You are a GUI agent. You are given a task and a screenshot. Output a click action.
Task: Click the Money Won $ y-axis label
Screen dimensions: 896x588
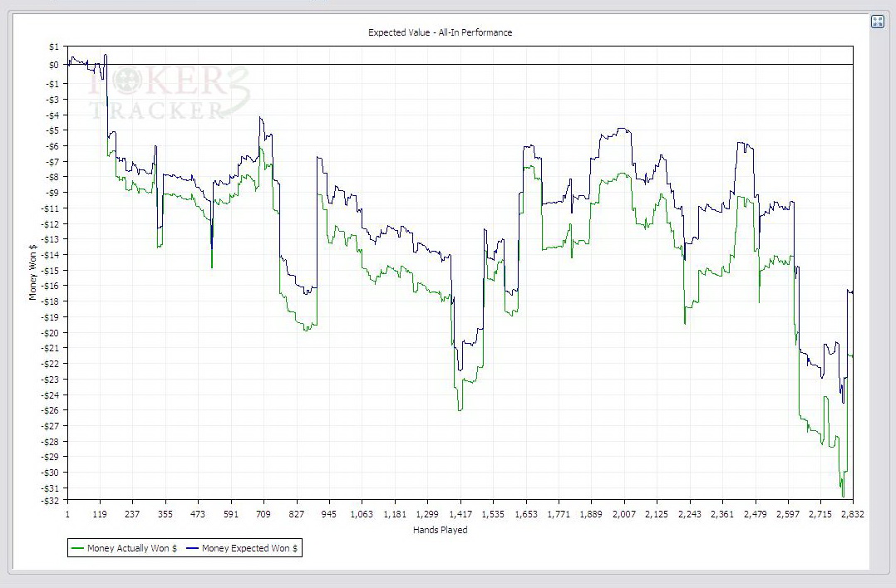click(33, 272)
